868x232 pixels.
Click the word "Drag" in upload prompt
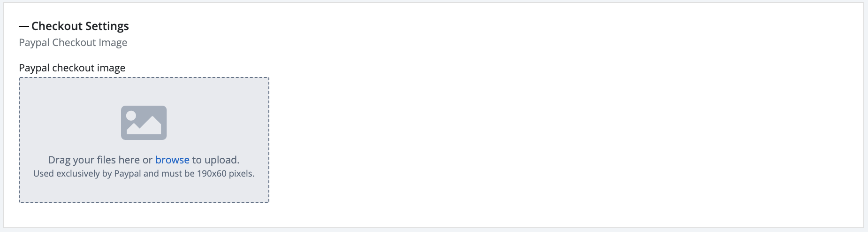[59, 160]
